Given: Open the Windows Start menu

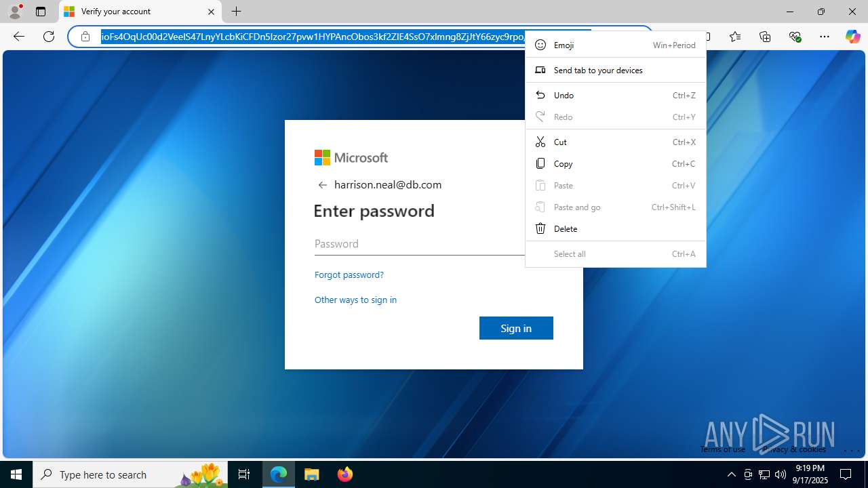Looking at the screenshot, I should point(16,474).
